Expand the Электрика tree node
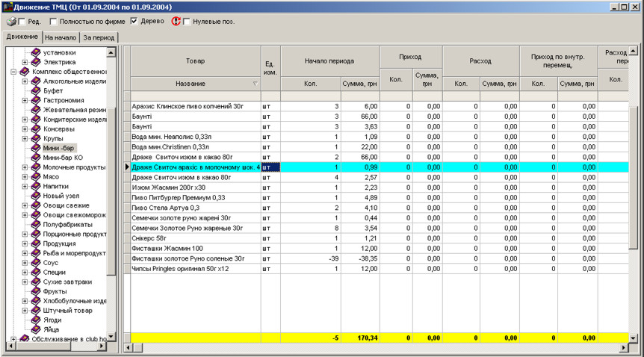This screenshot has height=357, width=644. coord(25,62)
